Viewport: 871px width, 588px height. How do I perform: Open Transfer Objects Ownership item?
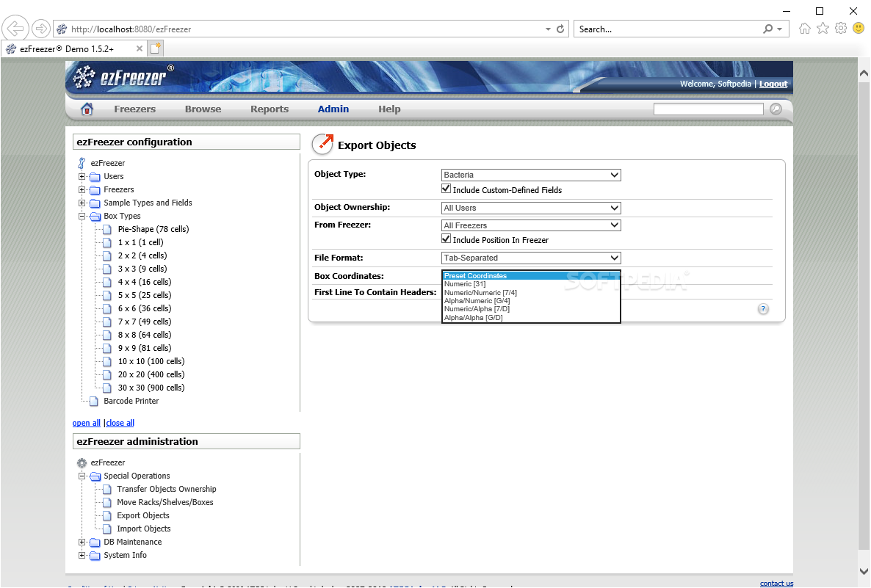167,489
